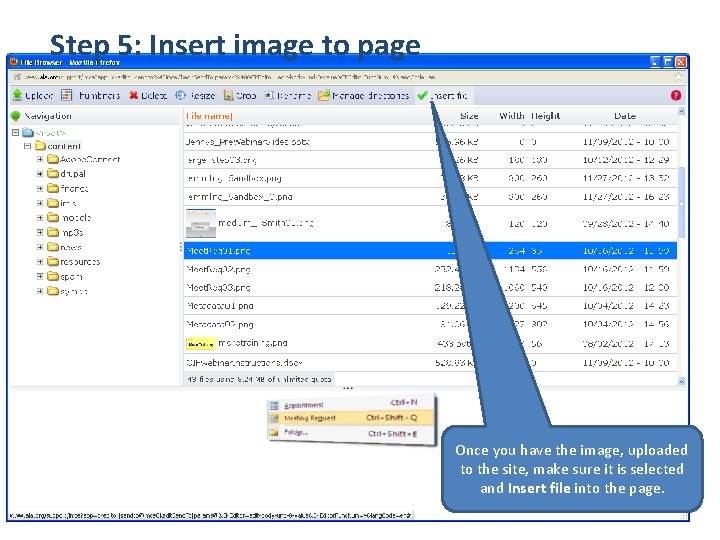
Task: Expand the drupal folder
Action: coord(40,174)
